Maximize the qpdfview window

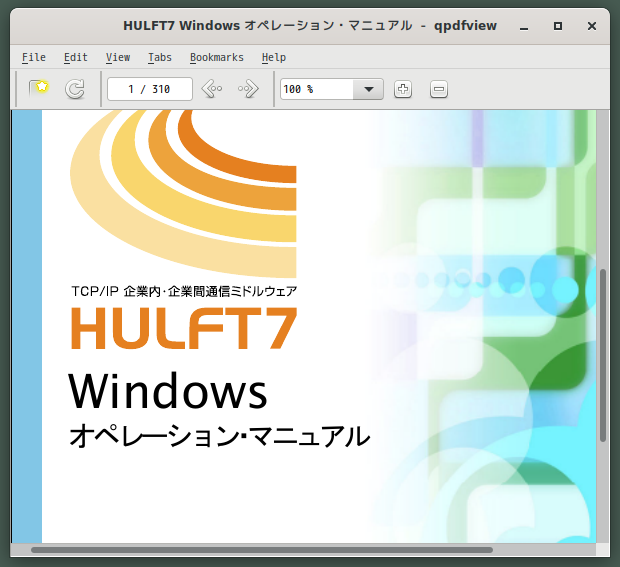click(558, 26)
